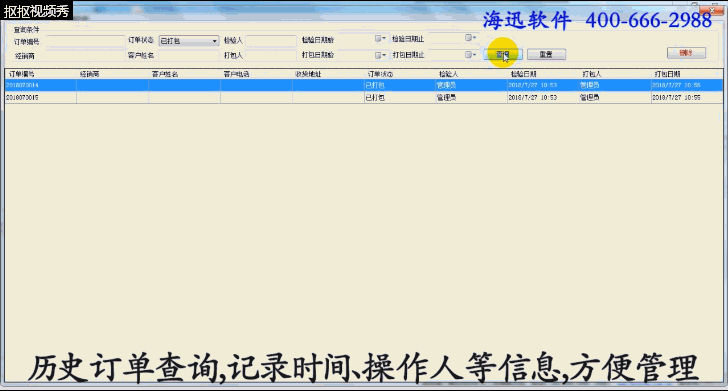Focus the 打包人 input field
Screen dimensions: 728x391
pyautogui.click(x=271, y=55)
